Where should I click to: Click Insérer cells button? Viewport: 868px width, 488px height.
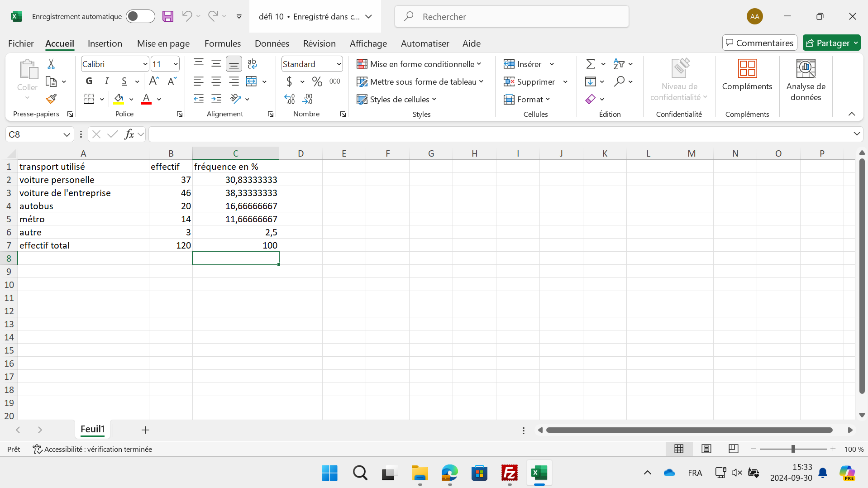523,64
